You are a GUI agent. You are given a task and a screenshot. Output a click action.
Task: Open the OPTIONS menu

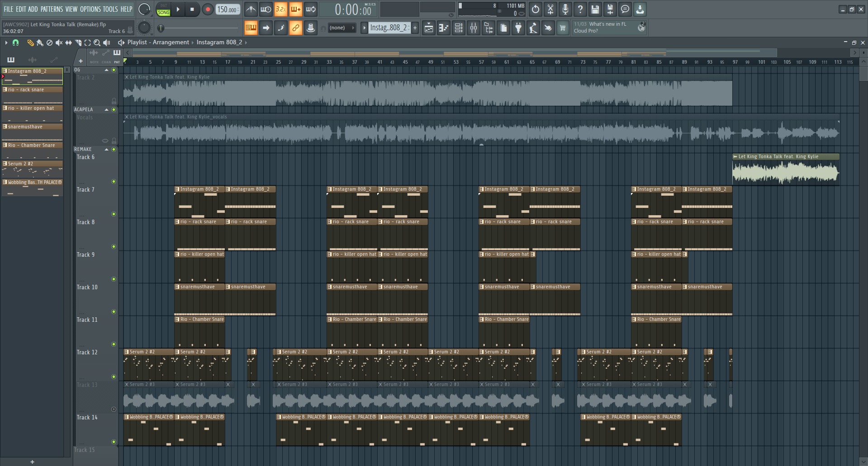90,9
